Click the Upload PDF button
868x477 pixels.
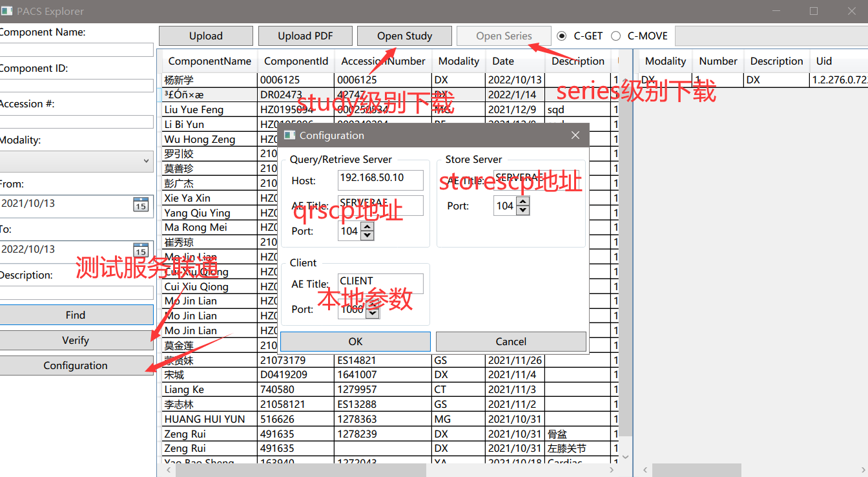tap(305, 36)
